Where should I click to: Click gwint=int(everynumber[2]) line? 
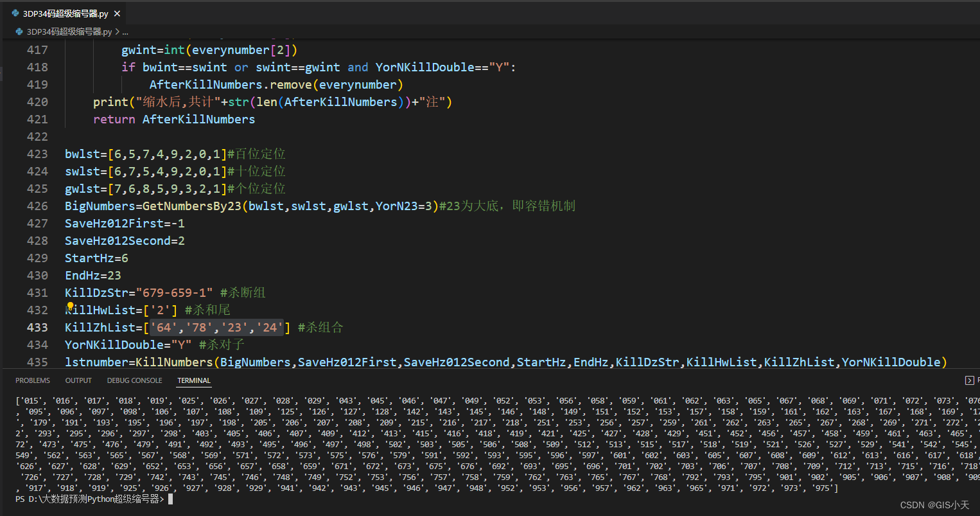(x=209, y=50)
